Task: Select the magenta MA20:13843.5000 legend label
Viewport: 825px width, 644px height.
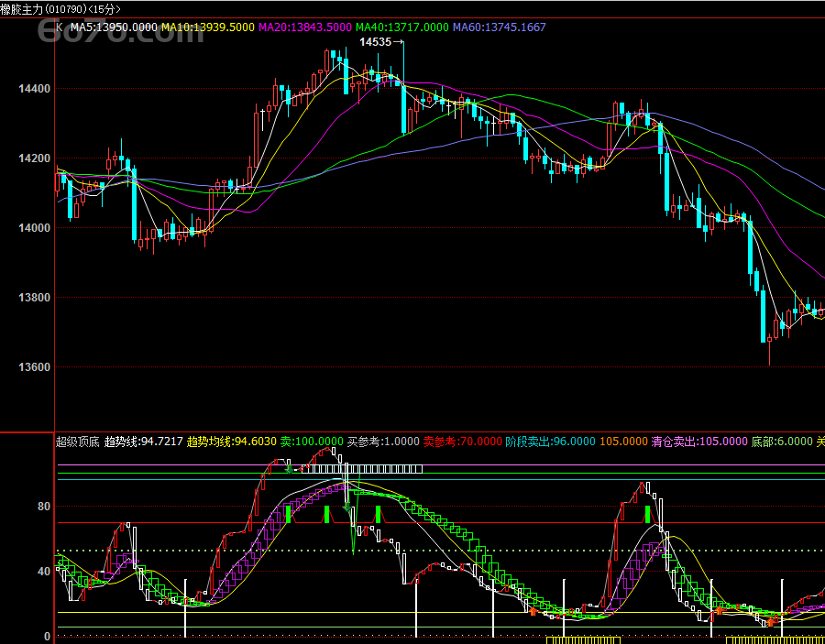Action: click(x=305, y=27)
